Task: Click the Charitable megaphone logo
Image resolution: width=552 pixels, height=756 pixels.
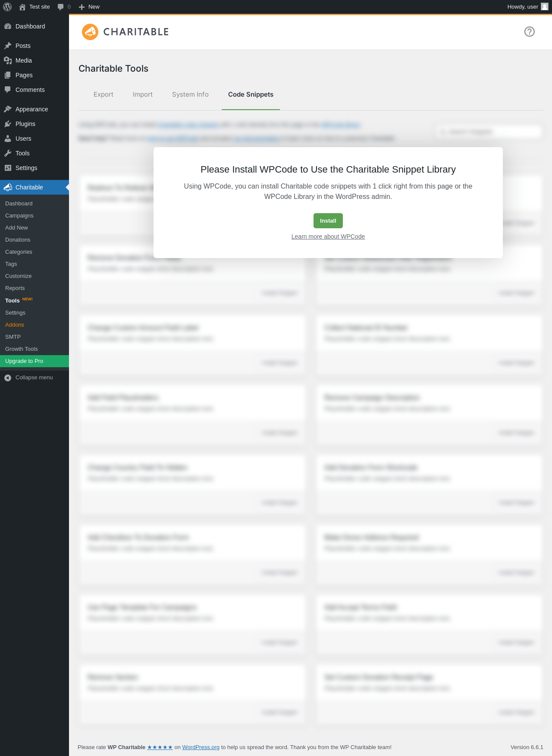Action: pos(90,32)
